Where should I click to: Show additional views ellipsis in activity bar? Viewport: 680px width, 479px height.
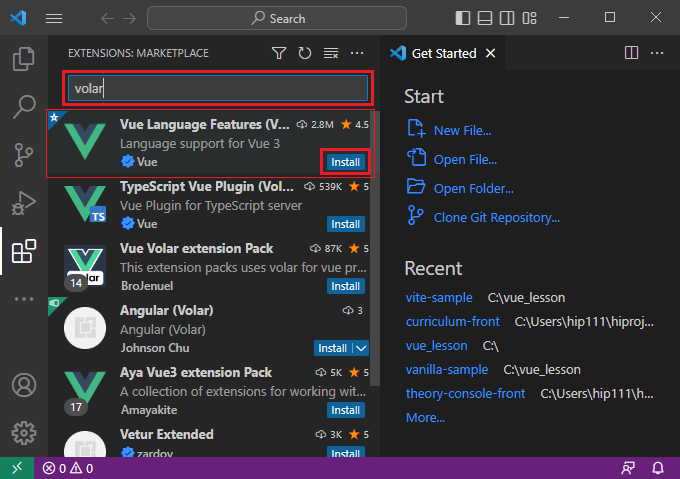pyautogui.click(x=23, y=299)
